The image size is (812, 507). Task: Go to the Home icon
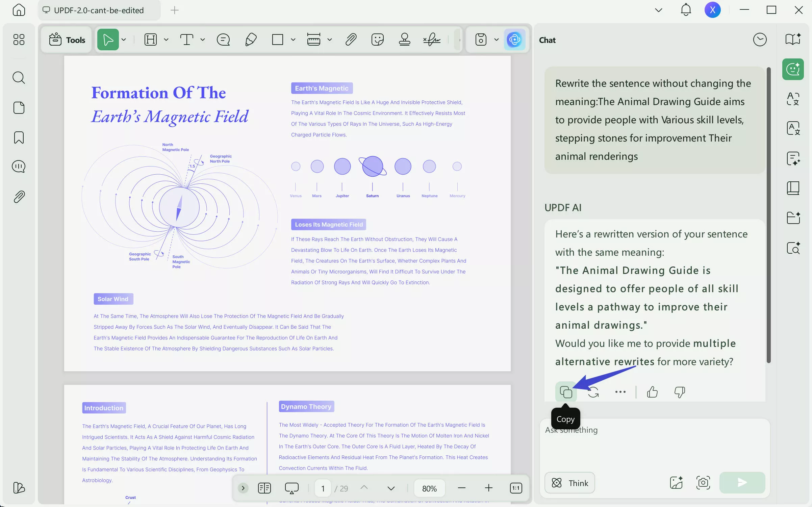point(19,10)
